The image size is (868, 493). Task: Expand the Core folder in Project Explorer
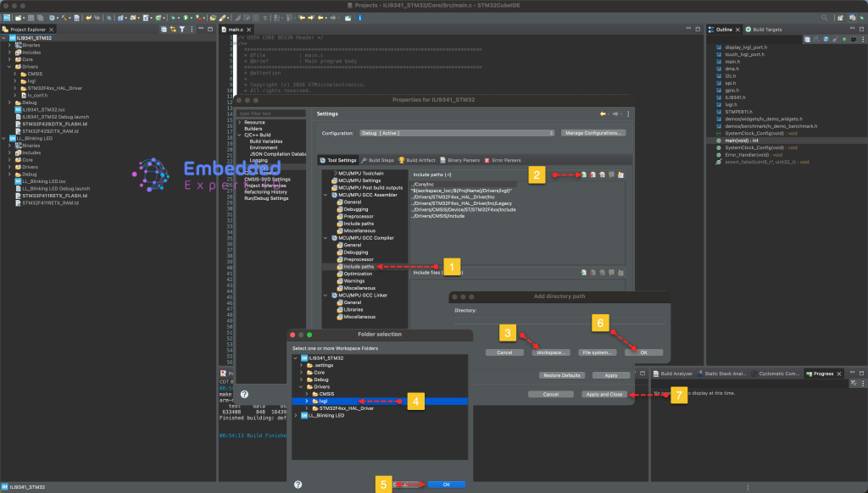(10, 60)
